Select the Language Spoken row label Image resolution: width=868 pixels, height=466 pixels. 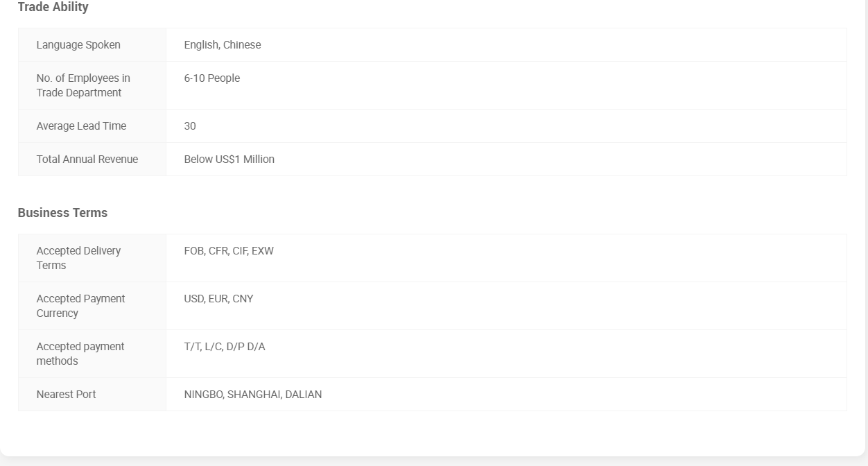(78, 45)
